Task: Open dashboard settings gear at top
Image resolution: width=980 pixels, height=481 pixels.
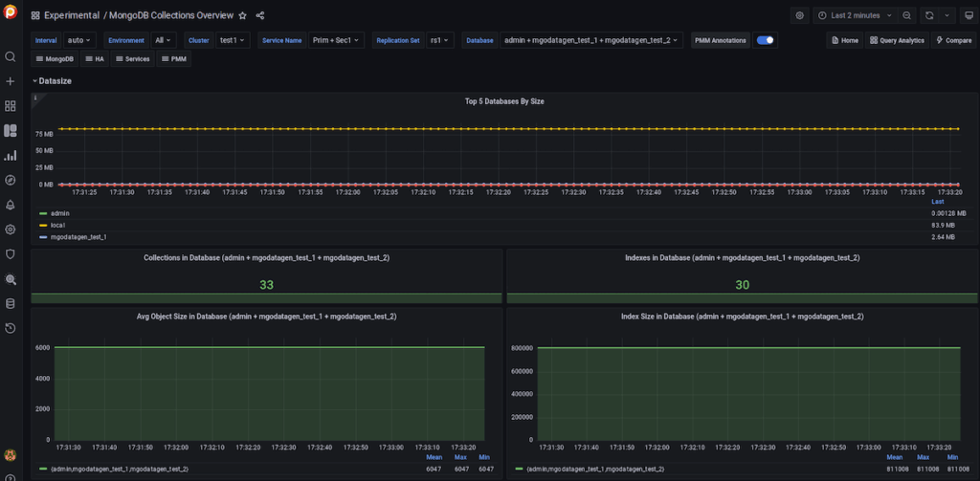Action: 799,15
